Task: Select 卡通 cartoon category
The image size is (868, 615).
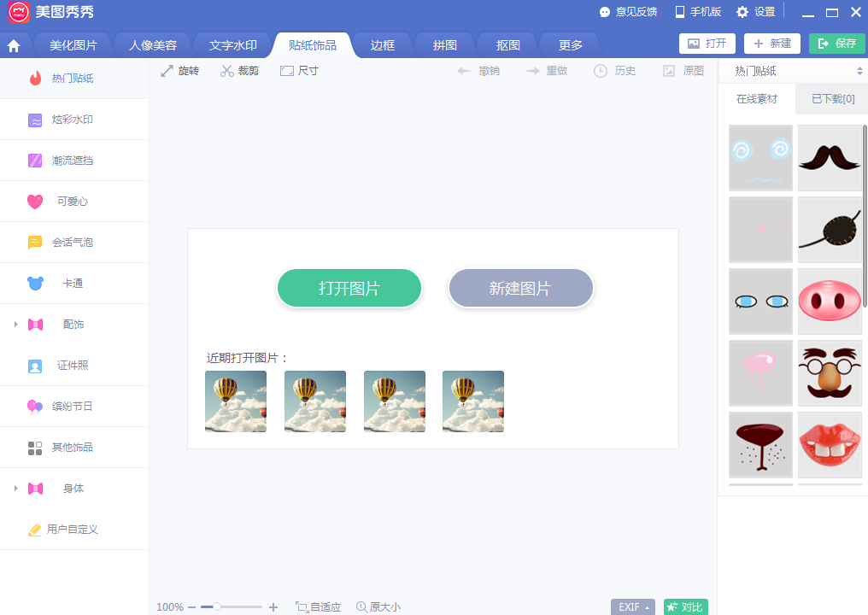Action: (x=74, y=284)
